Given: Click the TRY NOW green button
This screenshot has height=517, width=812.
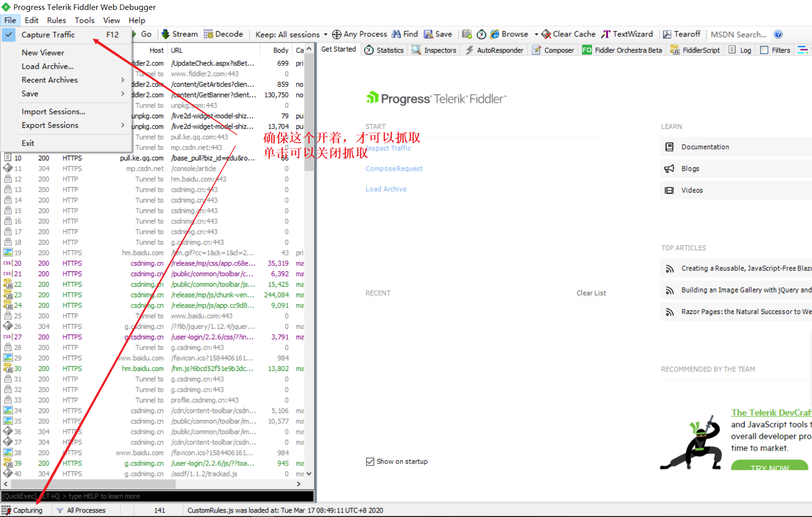Looking at the screenshot, I should point(769,465).
